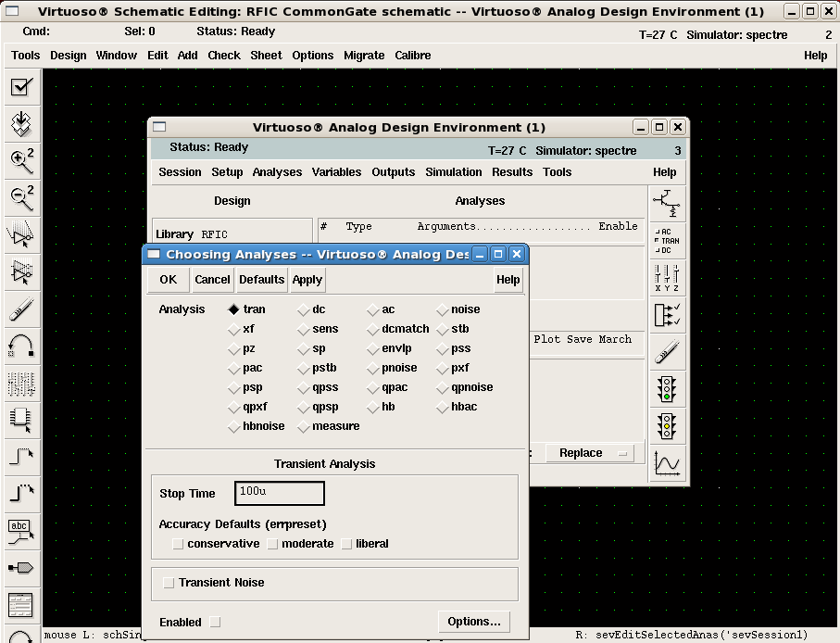This screenshot has width=840, height=643.
Task: Open the Results menu in ADE window
Action: [x=512, y=172]
